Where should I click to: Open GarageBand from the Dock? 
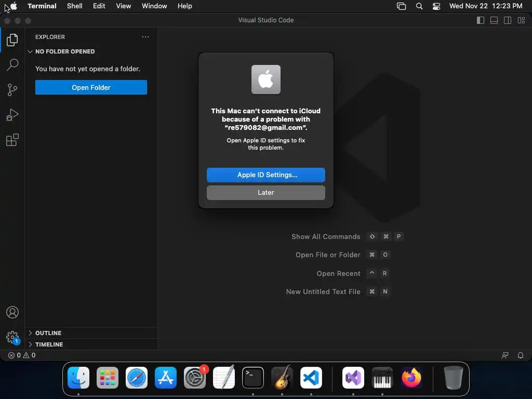click(282, 378)
